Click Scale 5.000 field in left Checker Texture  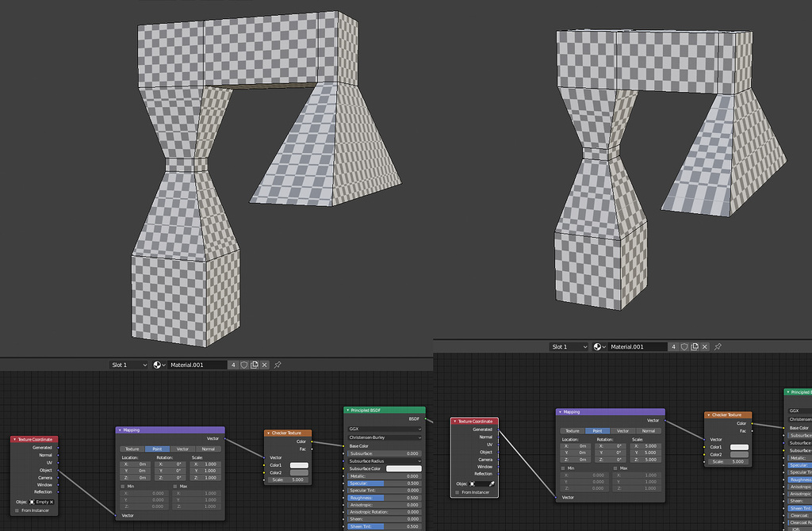(x=289, y=479)
